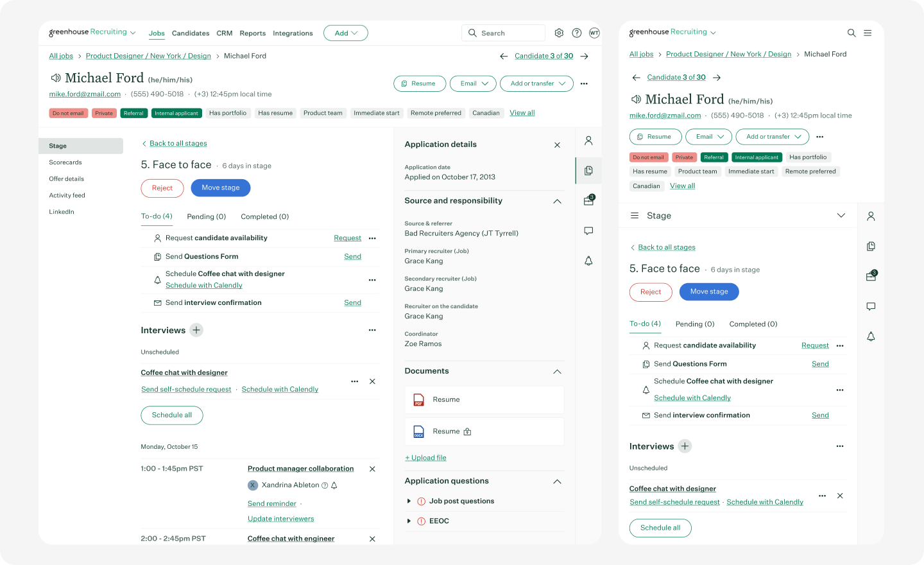Click the help question mark icon
Image resolution: width=924 pixels, height=565 pixels.
click(576, 33)
